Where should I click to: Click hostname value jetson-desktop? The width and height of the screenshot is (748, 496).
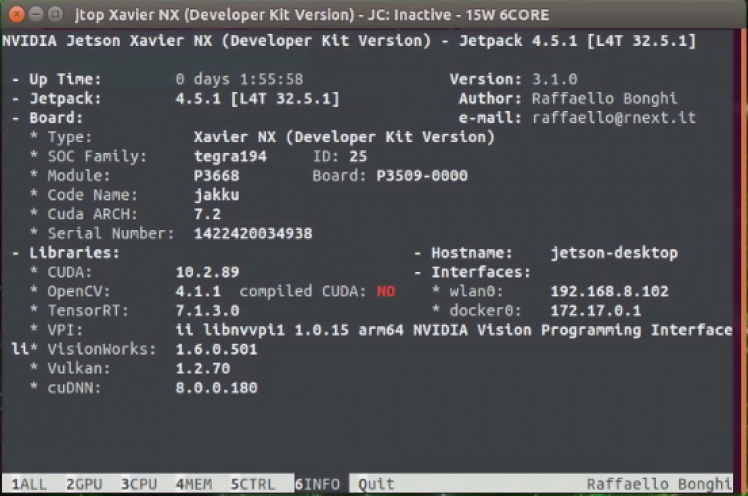pos(614,253)
